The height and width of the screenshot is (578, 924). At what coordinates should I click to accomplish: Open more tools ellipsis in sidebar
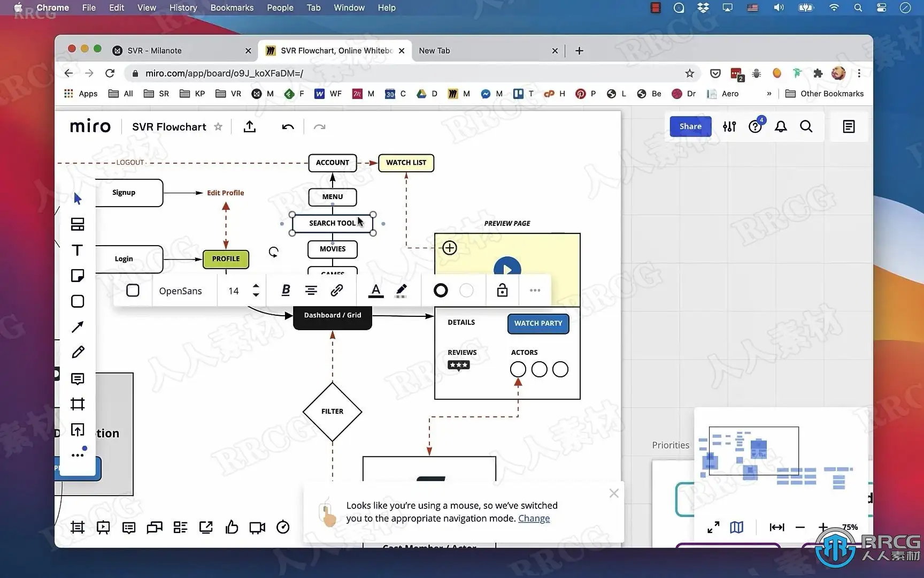pyautogui.click(x=78, y=455)
